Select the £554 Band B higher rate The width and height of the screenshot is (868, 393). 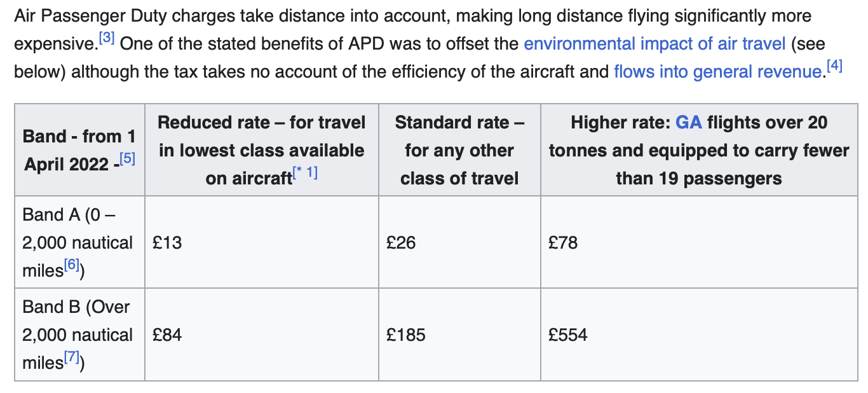(699, 334)
